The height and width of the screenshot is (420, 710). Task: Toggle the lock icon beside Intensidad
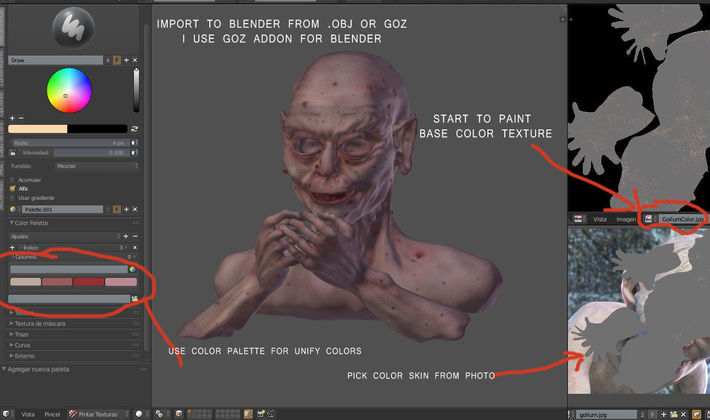coord(13,153)
